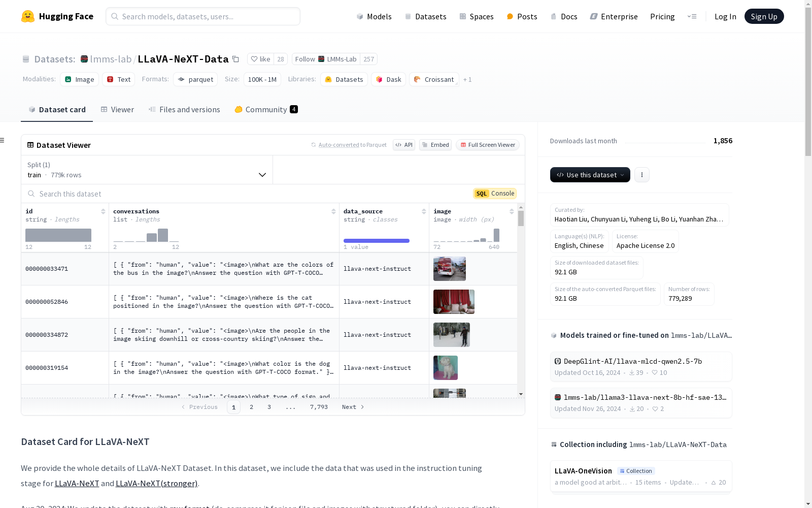Click the page vertical scrollbar

[808, 81]
